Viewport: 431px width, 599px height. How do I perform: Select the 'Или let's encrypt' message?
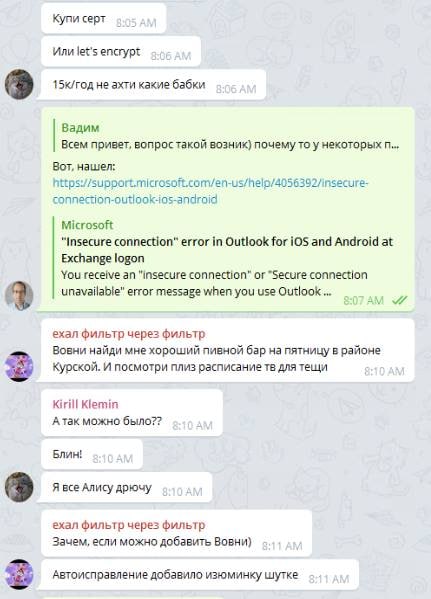pyautogui.click(x=121, y=52)
